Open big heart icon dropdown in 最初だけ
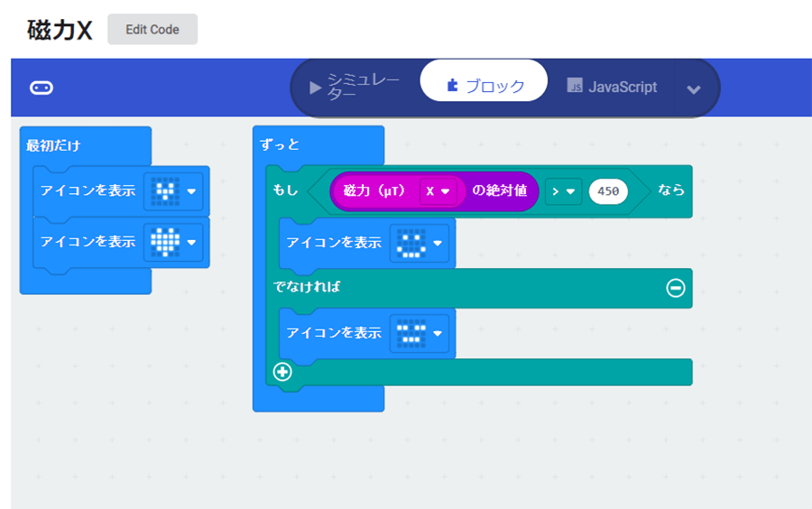 191,242
